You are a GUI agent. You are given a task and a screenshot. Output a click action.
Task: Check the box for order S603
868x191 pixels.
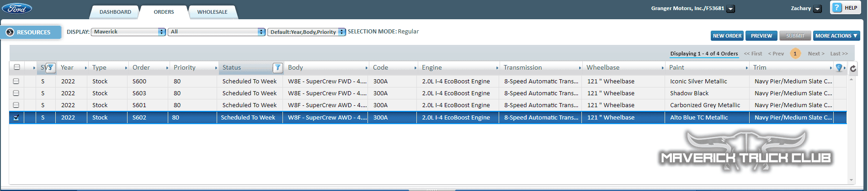[x=16, y=93]
